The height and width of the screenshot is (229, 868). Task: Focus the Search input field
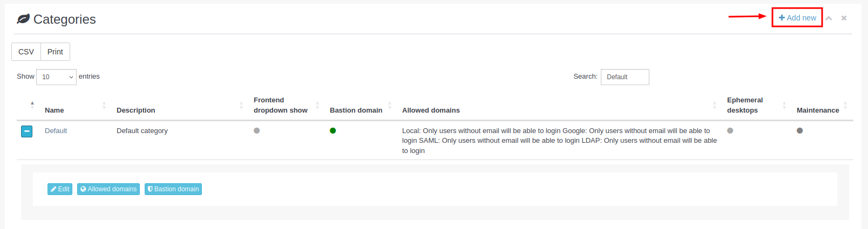pyautogui.click(x=625, y=77)
